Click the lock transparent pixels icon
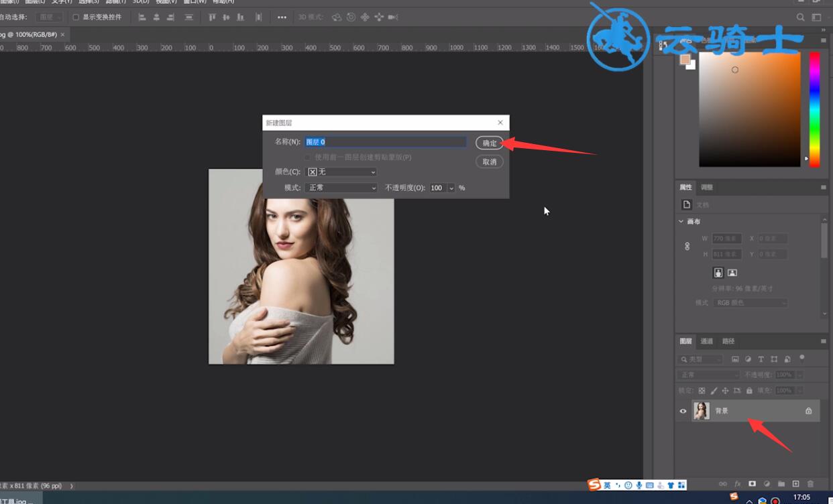 pyautogui.click(x=702, y=390)
